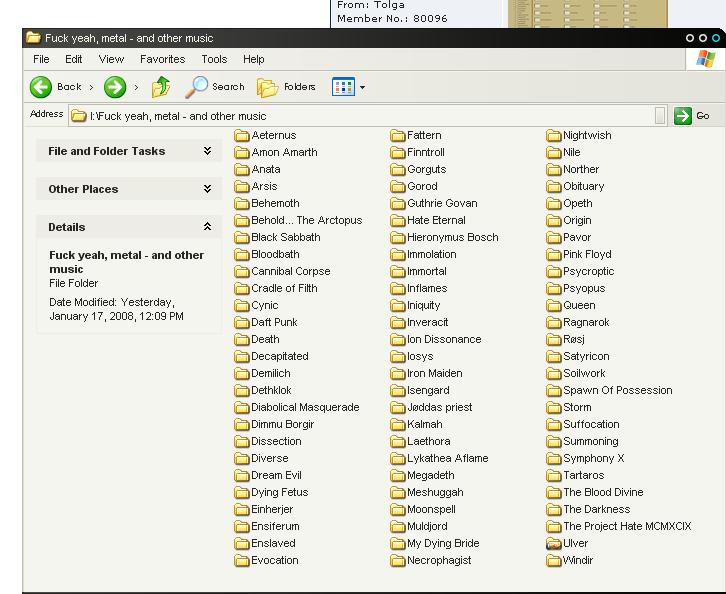
Task: Click the Search magnifier icon
Action: [196, 87]
